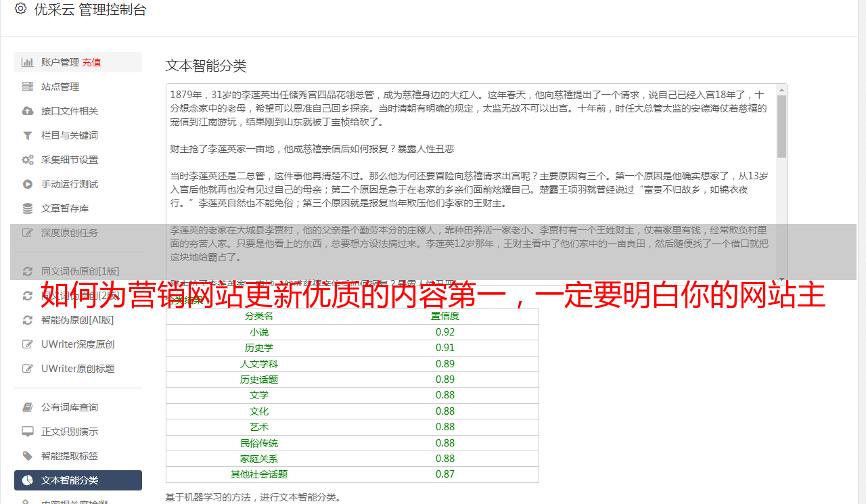Screen dimensions: 866x504
Task: Click the 家庭关系 category cell
Action: coord(259,459)
